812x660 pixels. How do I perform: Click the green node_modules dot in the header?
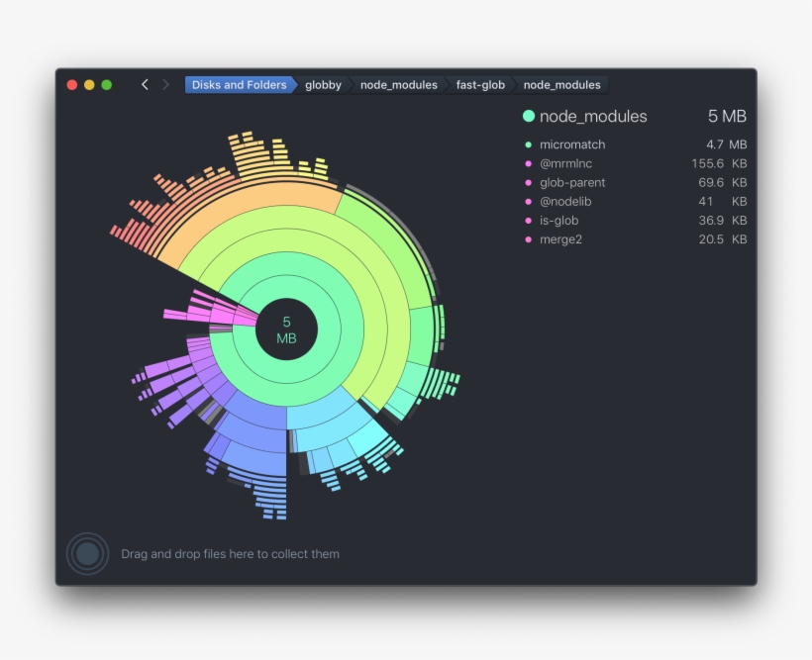(x=528, y=116)
